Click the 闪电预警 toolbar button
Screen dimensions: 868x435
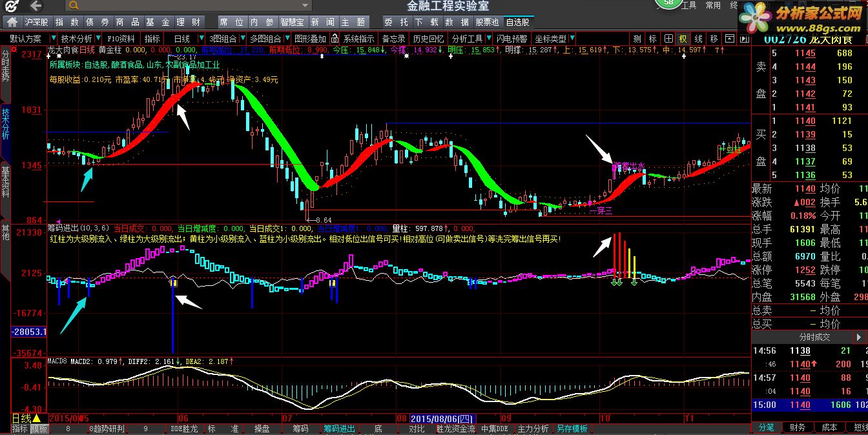pos(512,39)
